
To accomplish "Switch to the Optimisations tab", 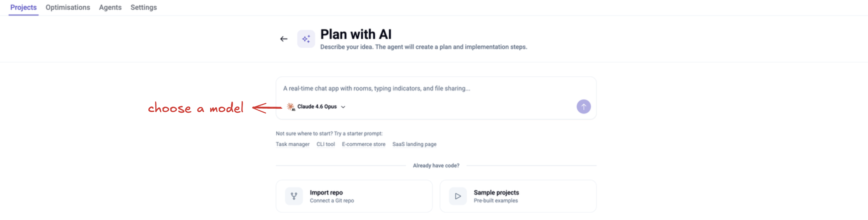I will point(68,7).
